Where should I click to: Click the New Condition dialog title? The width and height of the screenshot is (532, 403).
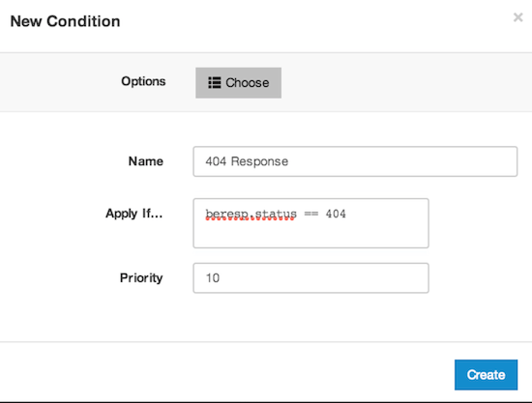[x=65, y=21]
